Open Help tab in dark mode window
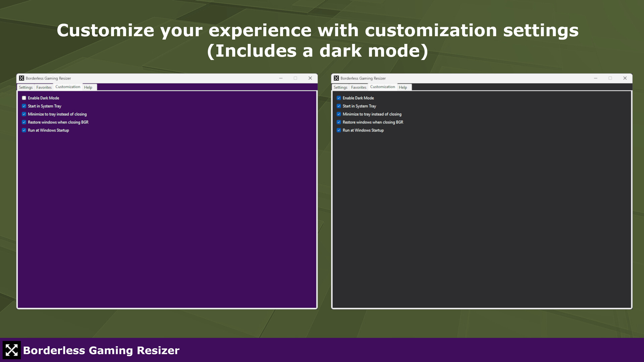 coord(403,87)
